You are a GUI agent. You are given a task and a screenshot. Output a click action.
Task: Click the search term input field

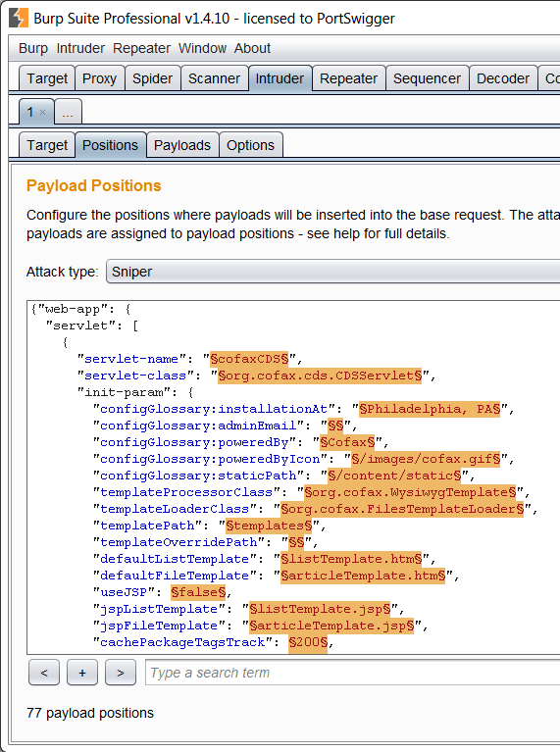point(353,673)
